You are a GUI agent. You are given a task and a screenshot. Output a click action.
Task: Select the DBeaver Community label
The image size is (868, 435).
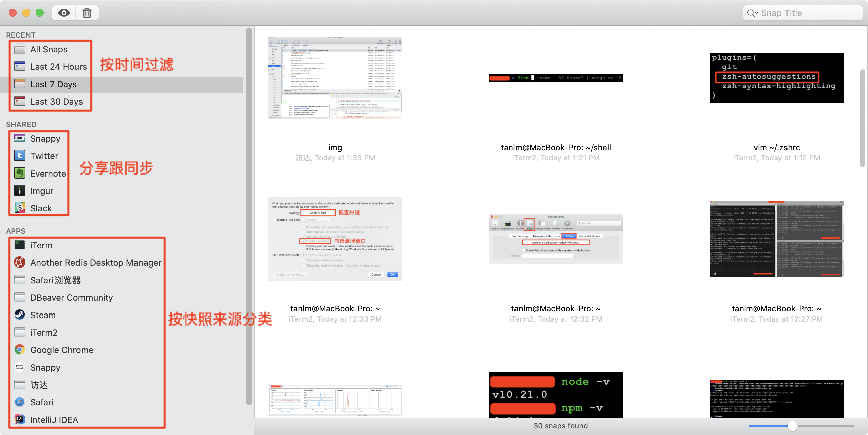click(x=71, y=297)
